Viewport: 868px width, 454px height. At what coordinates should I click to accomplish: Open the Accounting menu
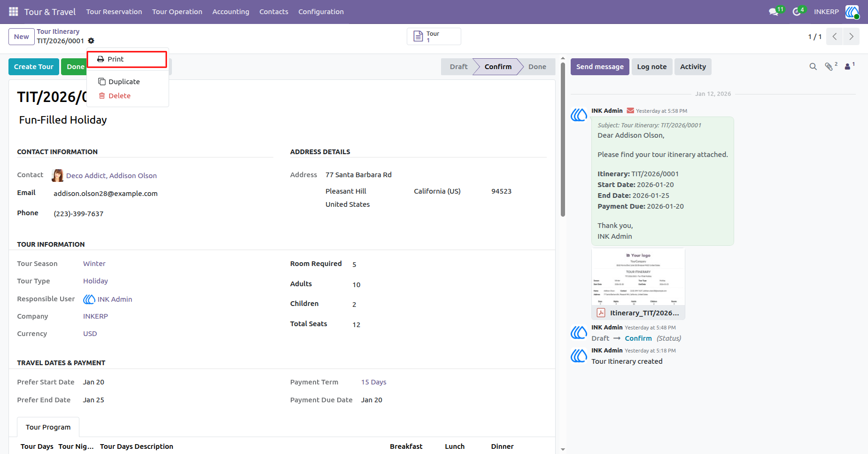(x=231, y=12)
